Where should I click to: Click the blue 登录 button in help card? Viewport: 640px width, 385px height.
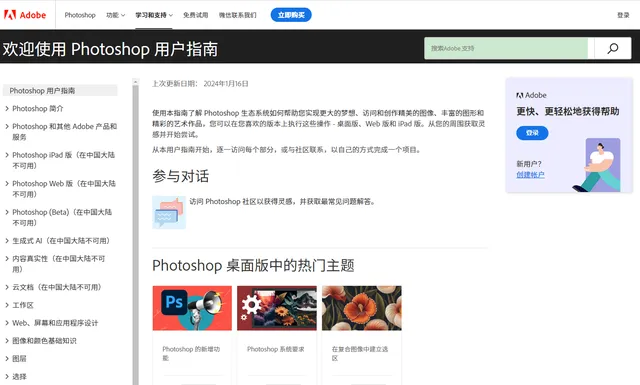pyautogui.click(x=532, y=133)
